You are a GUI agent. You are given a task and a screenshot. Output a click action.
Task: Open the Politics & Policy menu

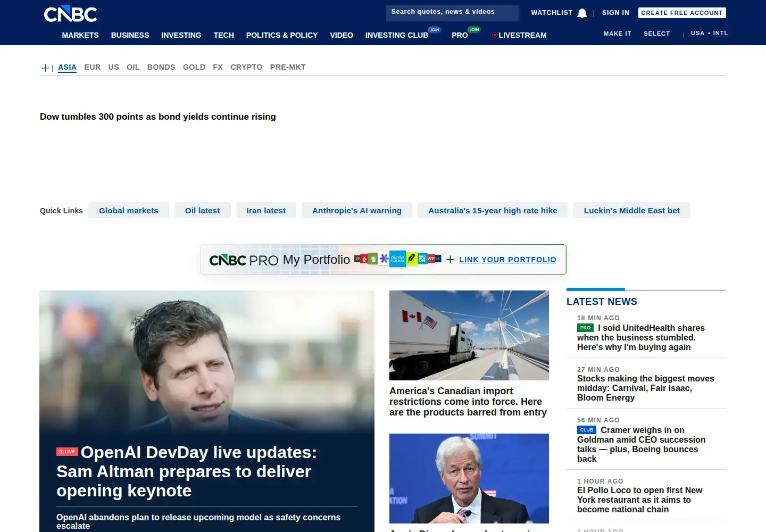(282, 35)
